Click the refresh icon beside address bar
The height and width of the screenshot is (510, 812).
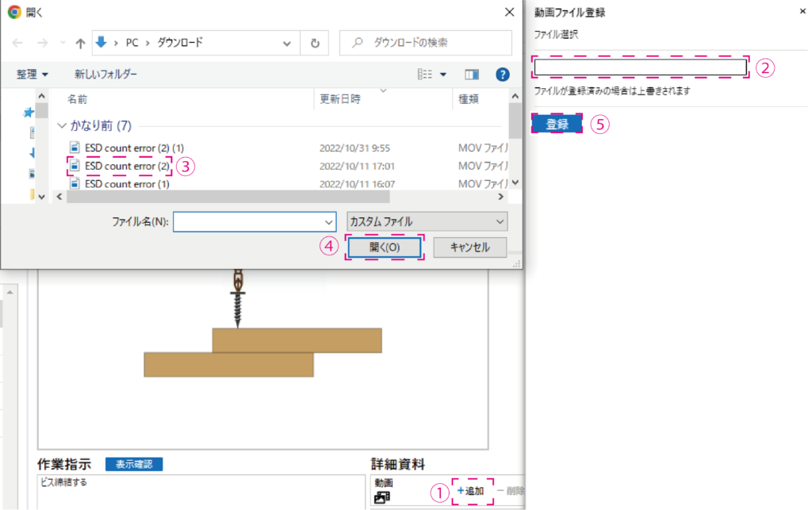[x=316, y=44]
